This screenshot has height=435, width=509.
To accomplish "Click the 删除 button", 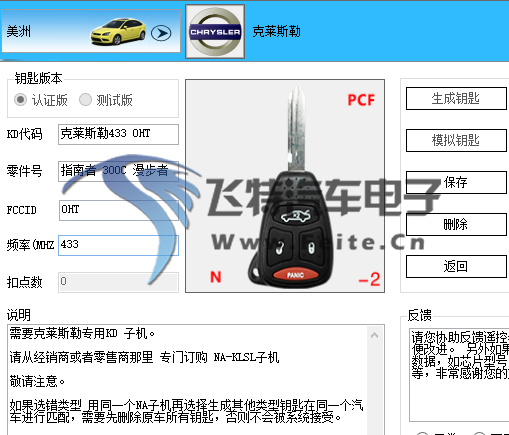I will [456, 224].
